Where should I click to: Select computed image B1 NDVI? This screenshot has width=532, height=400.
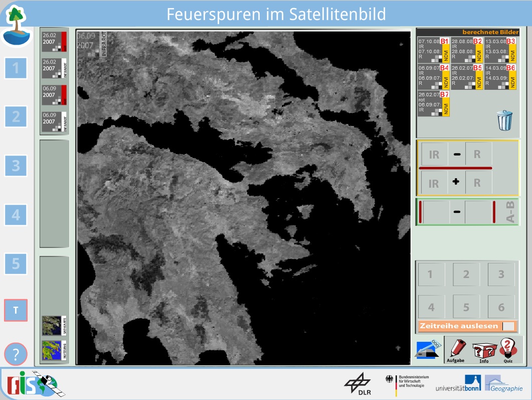pyautogui.click(x=433, y=49)
